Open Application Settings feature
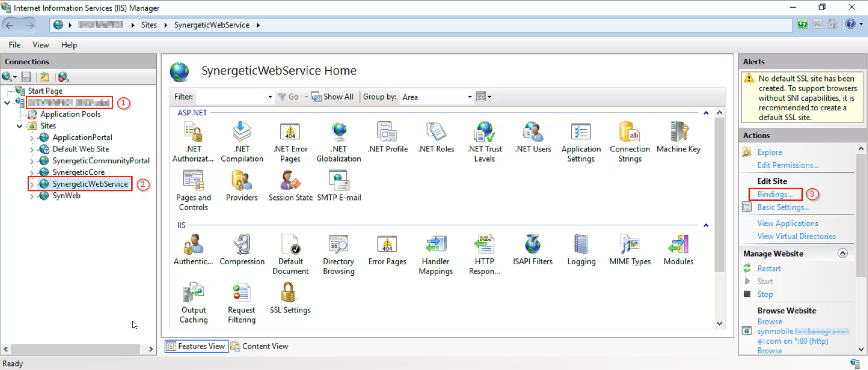 click(581, 142)
